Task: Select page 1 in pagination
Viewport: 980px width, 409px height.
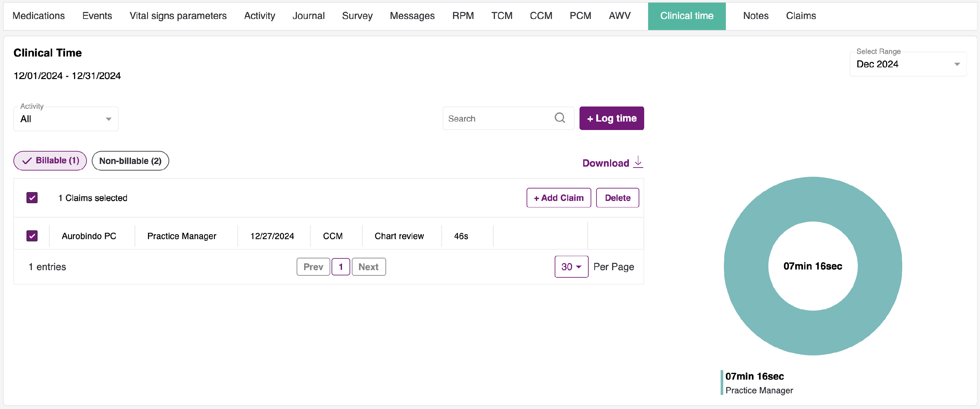Action: coord(340,267)
